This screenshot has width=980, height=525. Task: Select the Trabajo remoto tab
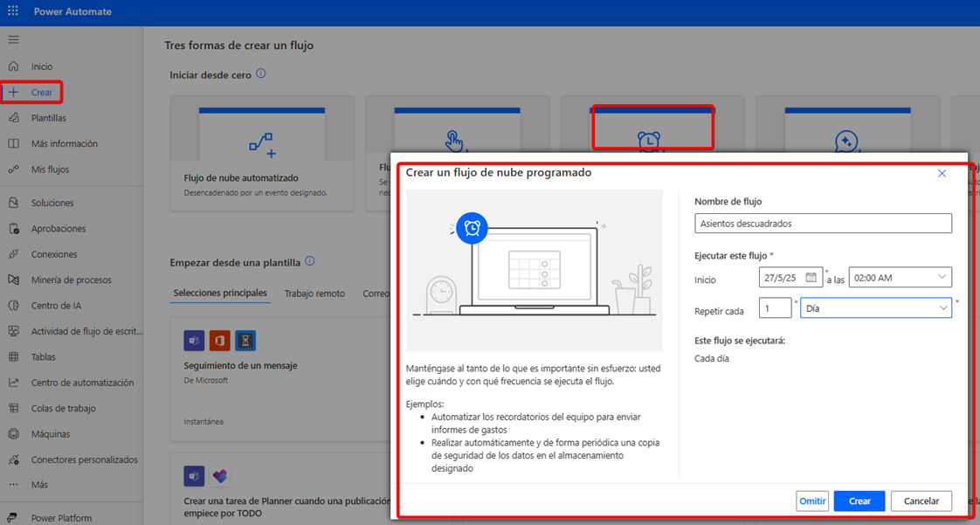pos(314,294)
